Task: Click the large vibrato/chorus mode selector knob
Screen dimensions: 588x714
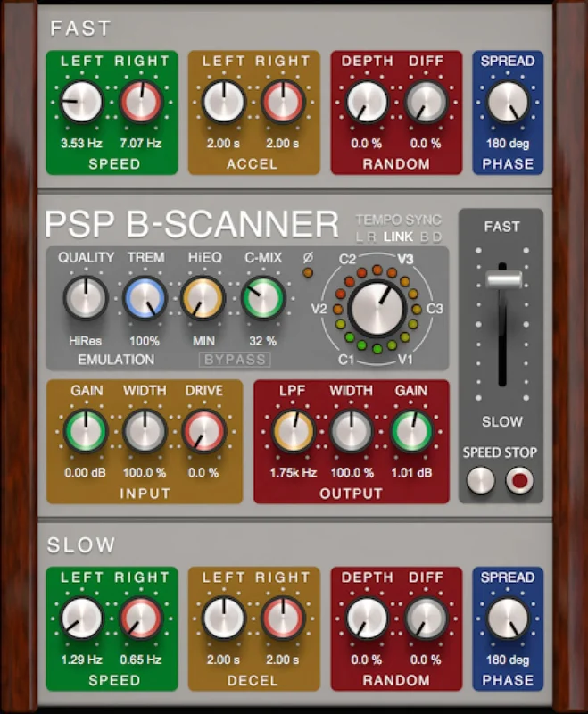Action: (377, 308)
